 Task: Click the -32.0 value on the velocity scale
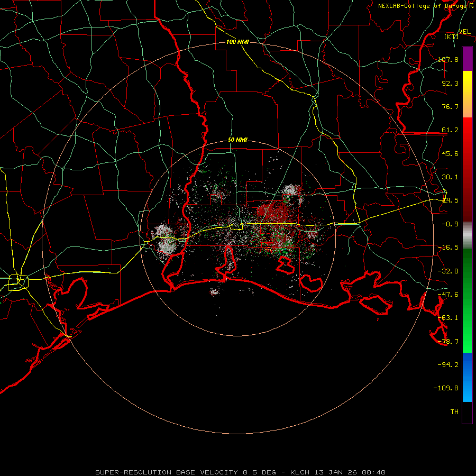click(448, 271)
